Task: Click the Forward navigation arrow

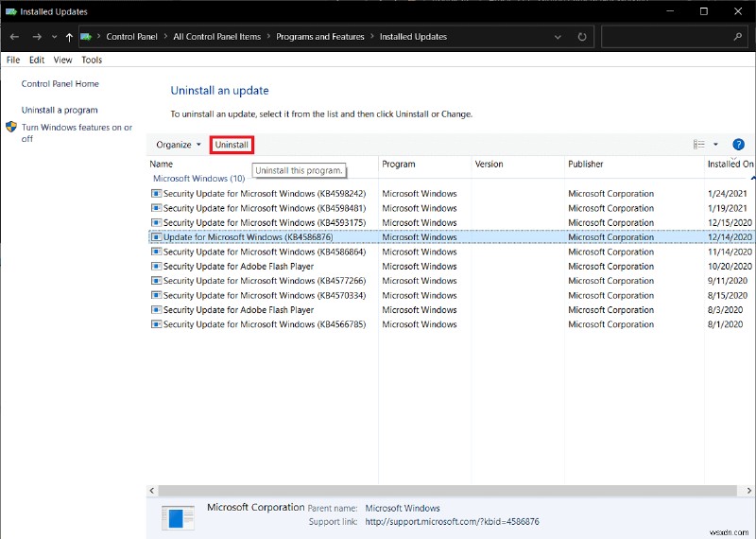Action: pos(37,37)
